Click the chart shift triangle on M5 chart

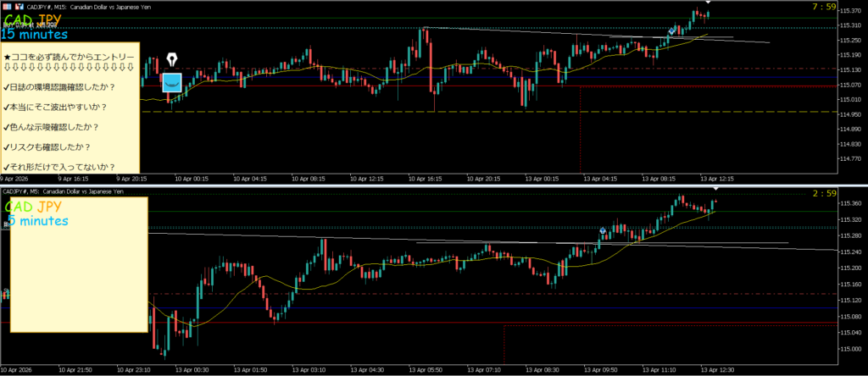coord(715,188)
